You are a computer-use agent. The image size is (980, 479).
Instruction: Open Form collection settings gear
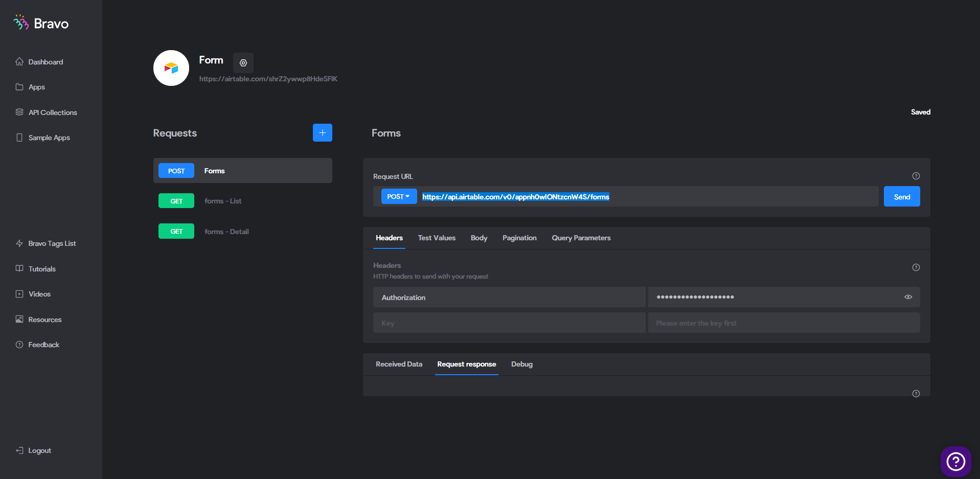tap(243, 63)
